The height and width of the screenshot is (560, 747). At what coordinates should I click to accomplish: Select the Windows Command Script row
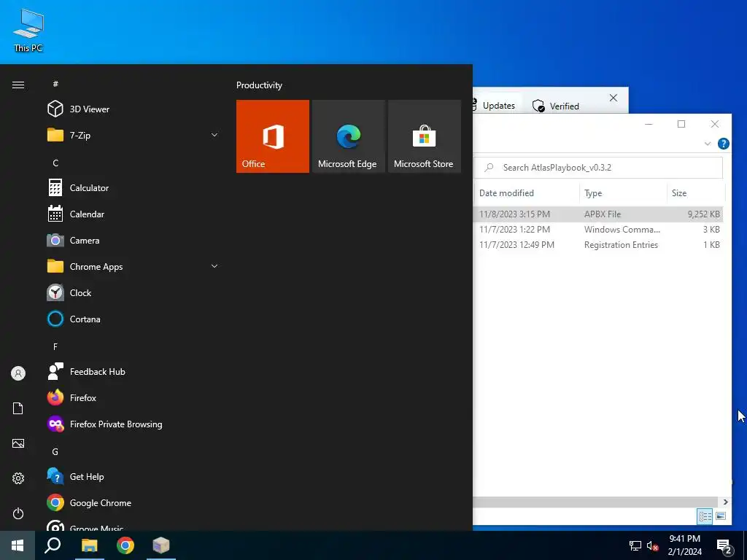(x=598, y=230)
